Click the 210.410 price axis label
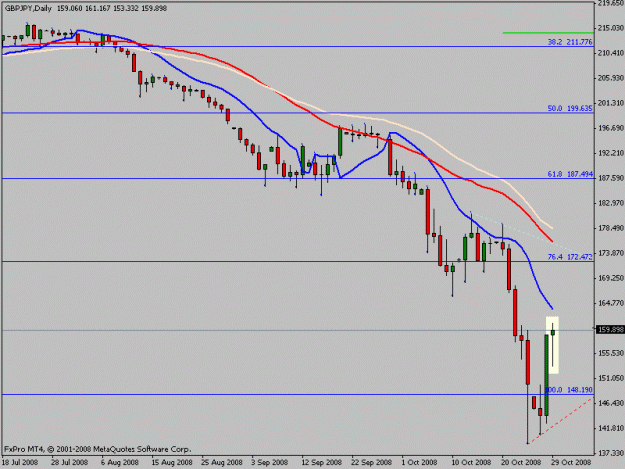Image resolution: width=625 pixels, height=469 pixels. pyautogui.click(x=611, y=53)
